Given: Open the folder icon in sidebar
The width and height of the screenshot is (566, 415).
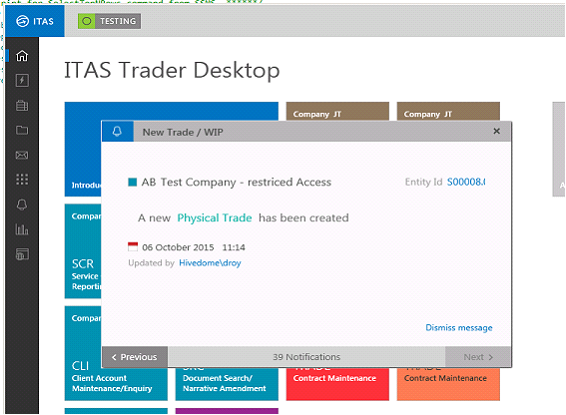Looking at the screenshot, I should [22, 130].
